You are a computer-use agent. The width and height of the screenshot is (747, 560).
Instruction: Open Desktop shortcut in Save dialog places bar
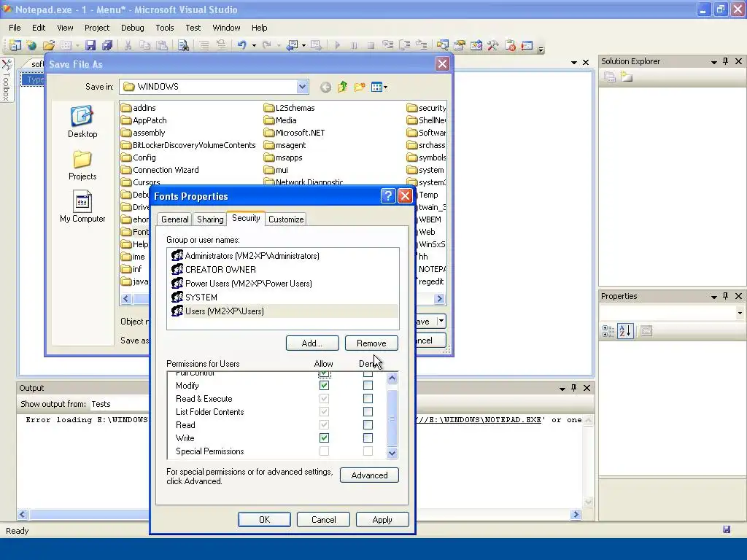(x=82, y=122)
